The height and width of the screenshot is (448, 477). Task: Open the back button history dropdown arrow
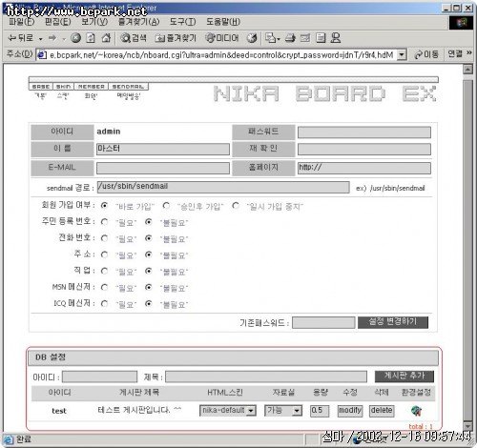coord(41,39)
